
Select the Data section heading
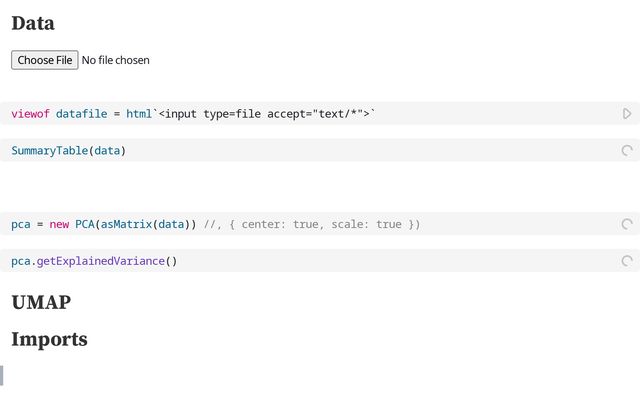pyautogui.click(x=33, y=23)
